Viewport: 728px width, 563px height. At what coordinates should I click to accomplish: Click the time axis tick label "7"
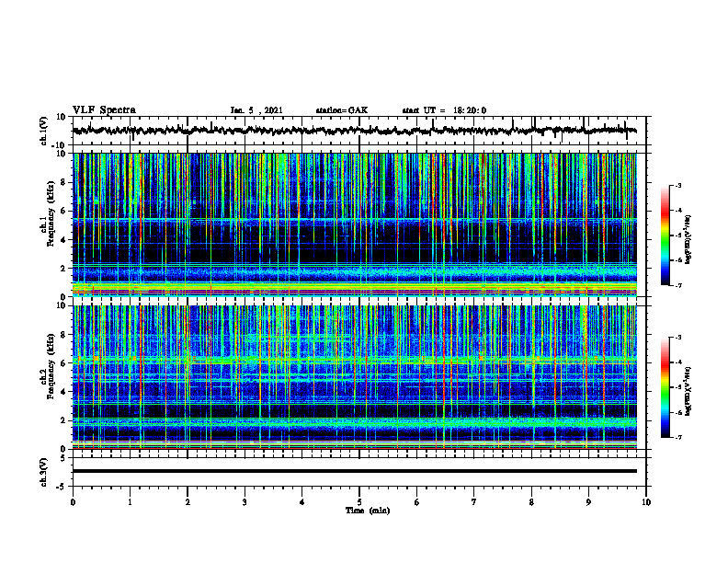pyautogui.click(x=474, y=502)
